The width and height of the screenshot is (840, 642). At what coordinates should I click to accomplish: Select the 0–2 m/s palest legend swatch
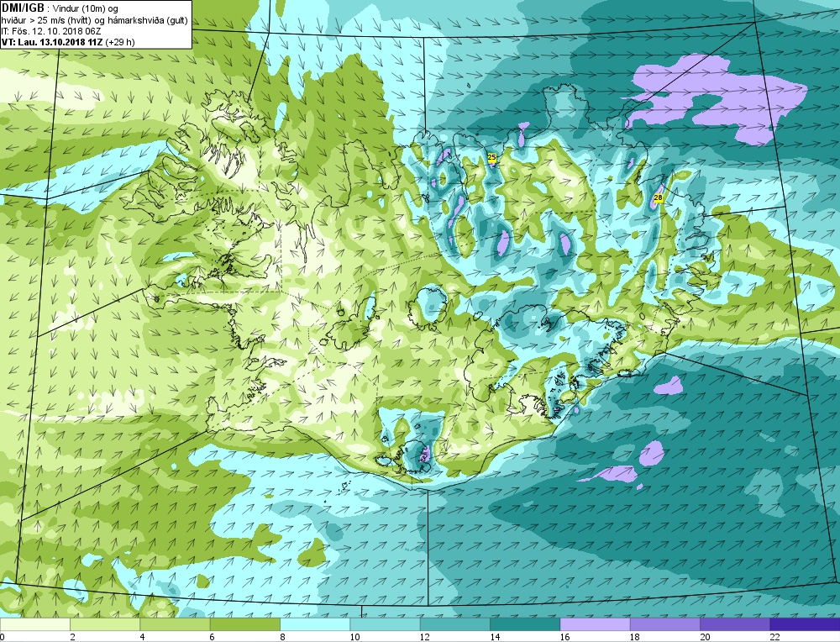point(34,624)
